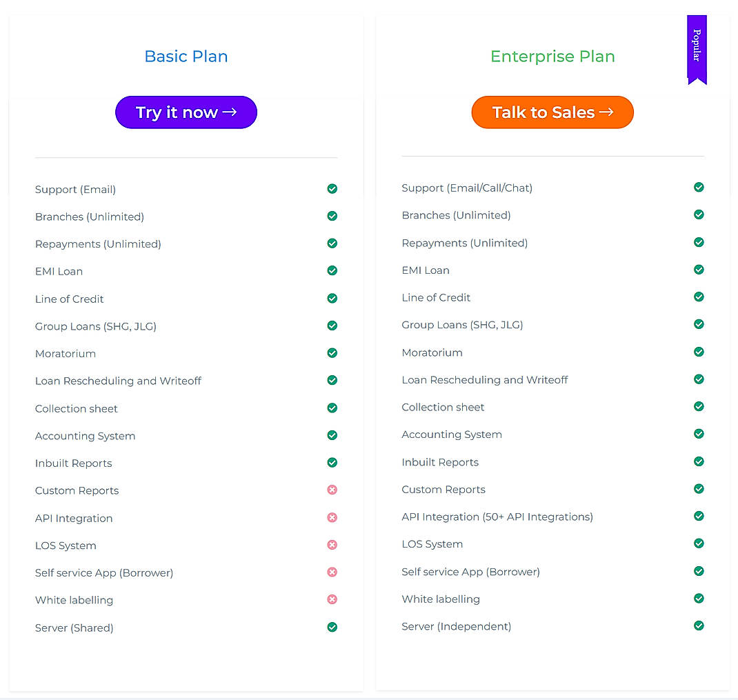Click the green checkmark beside Support (Email)
This screenshot has height=700, width=738.
332,188
